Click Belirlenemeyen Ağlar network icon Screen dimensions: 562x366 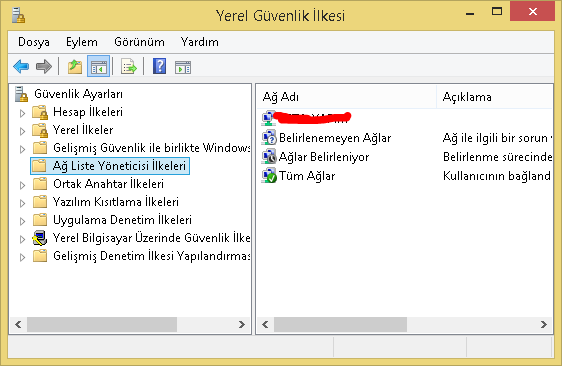[269, 138]
